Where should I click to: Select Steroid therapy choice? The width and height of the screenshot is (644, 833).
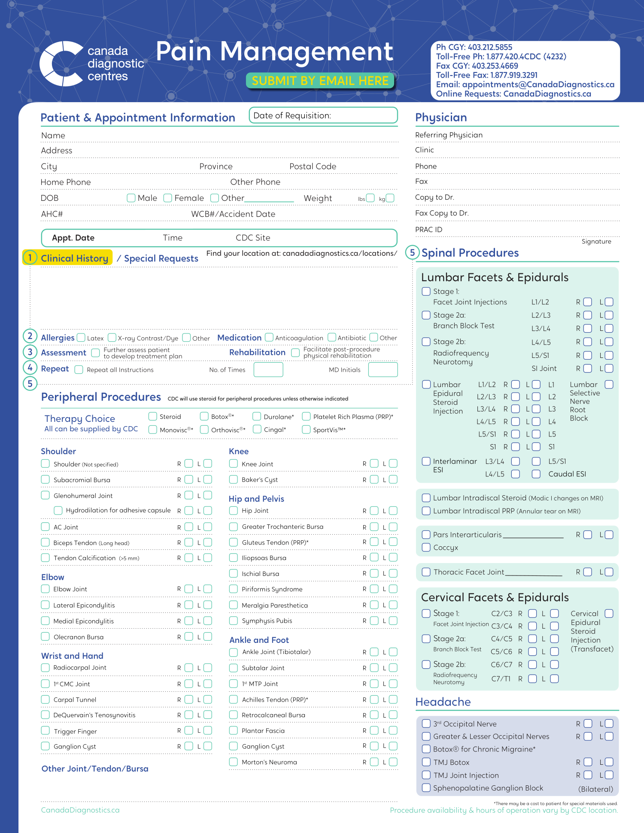pos(153,416)
